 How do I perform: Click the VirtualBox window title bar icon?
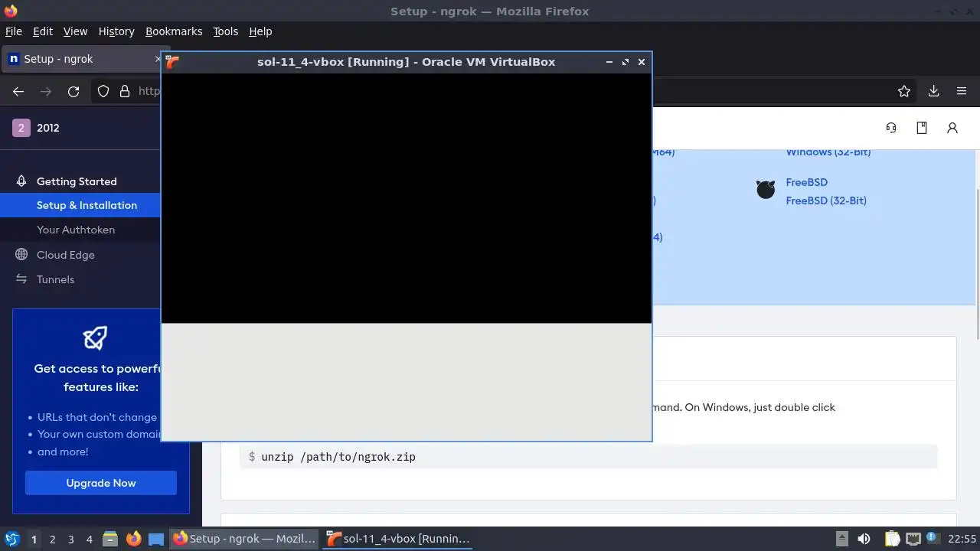[x=173, y=62]
